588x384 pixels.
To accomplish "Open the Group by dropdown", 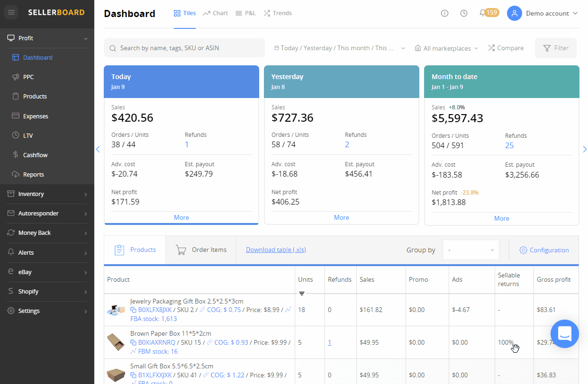I will click(x=470, y=250).
